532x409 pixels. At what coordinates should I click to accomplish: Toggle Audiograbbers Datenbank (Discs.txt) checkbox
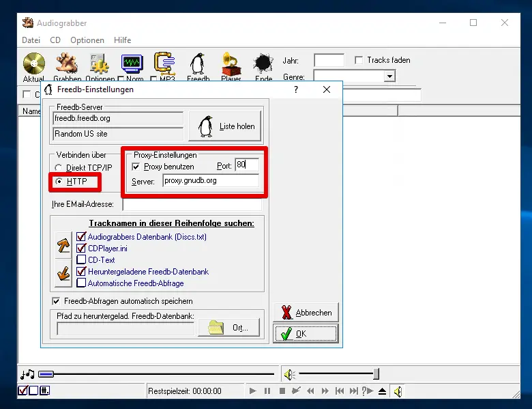coord(81,236)
